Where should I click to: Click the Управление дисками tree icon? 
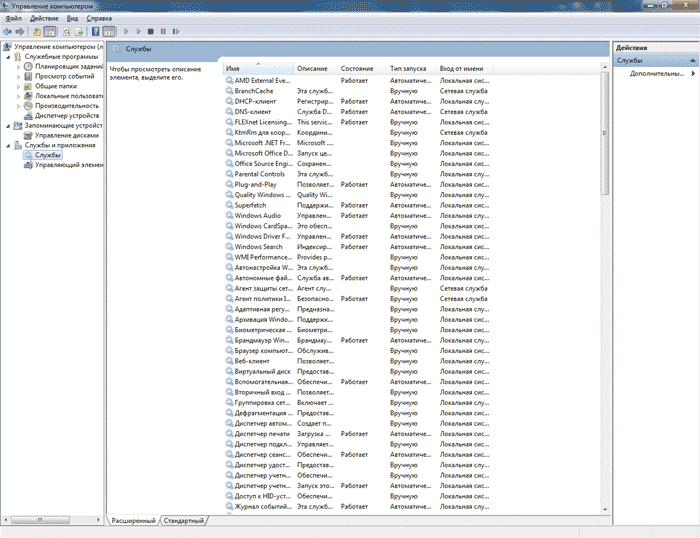28,135
